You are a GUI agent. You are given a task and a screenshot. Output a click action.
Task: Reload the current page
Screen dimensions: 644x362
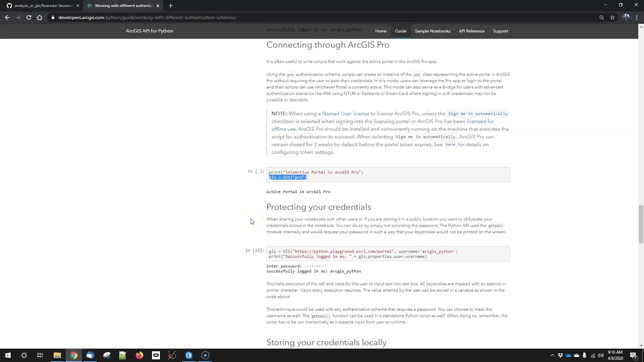point(29,18)
